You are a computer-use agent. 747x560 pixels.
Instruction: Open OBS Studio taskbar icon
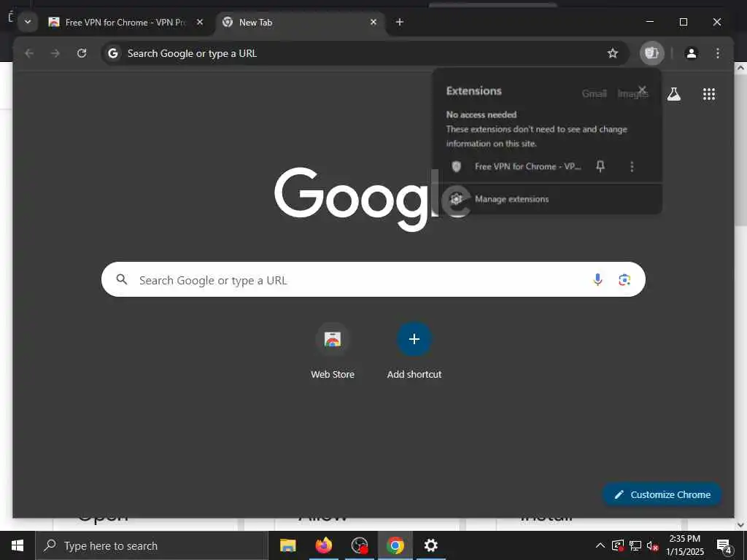pos(360,545)
